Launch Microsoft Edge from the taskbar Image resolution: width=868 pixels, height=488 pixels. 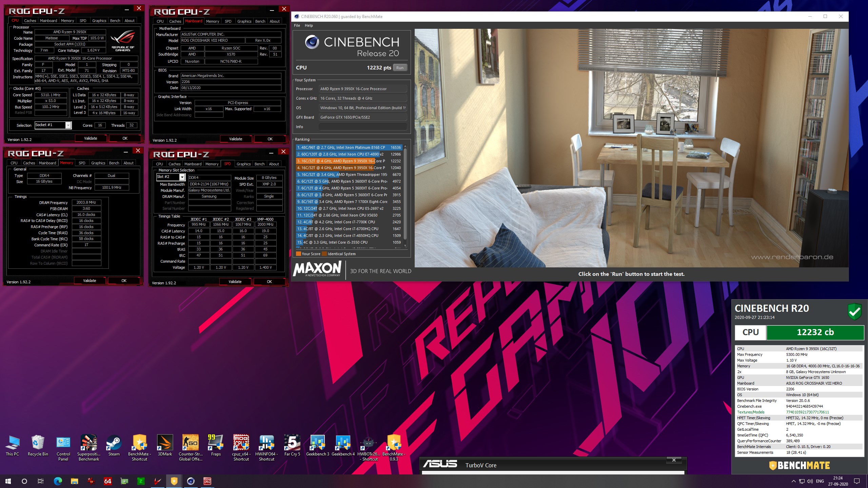click(x=58, y=481)
